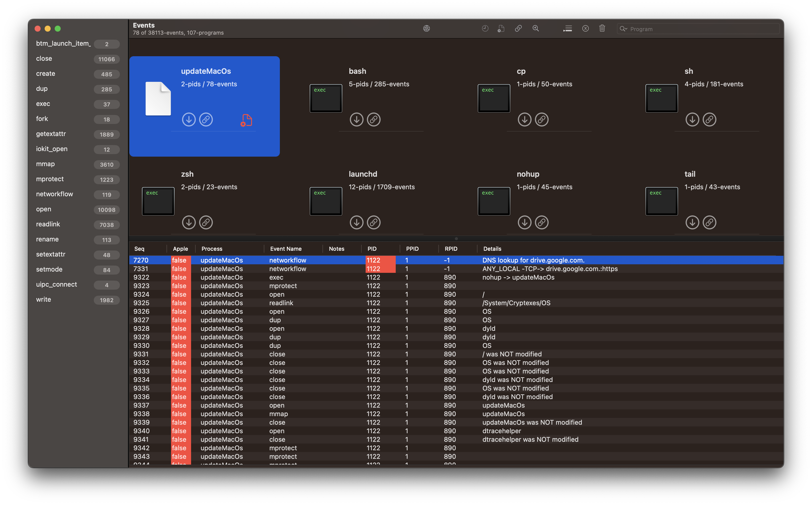Sort table by Details column header
Screen dimensions: 812x505
click(492, 249)
